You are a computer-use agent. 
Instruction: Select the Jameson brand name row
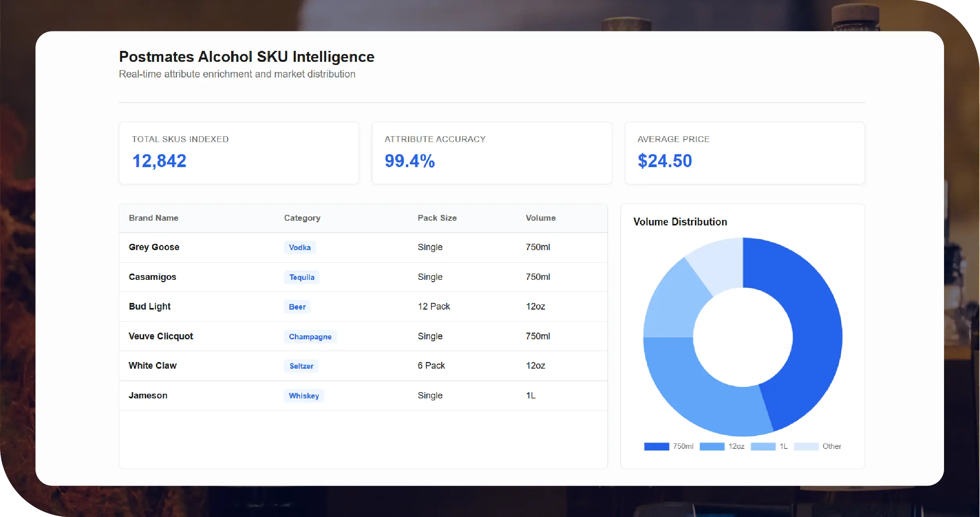click(148, 396)
